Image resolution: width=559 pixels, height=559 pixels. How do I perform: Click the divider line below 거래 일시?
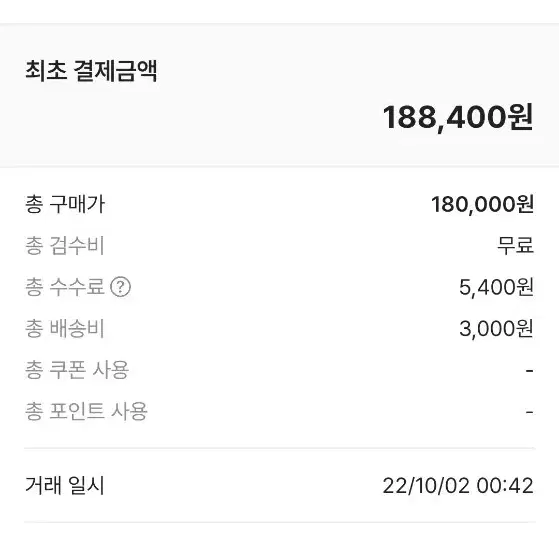coord(280,523)
